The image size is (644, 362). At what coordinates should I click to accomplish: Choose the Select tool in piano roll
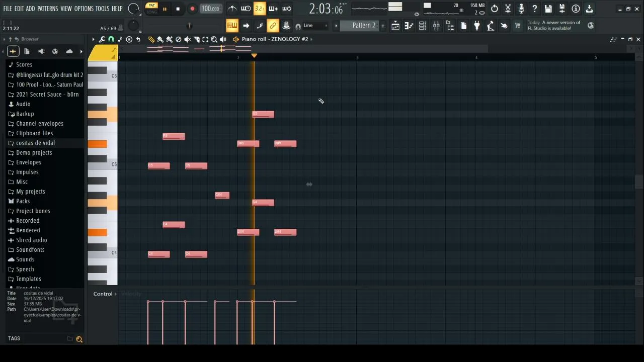(x=205, y=39)
